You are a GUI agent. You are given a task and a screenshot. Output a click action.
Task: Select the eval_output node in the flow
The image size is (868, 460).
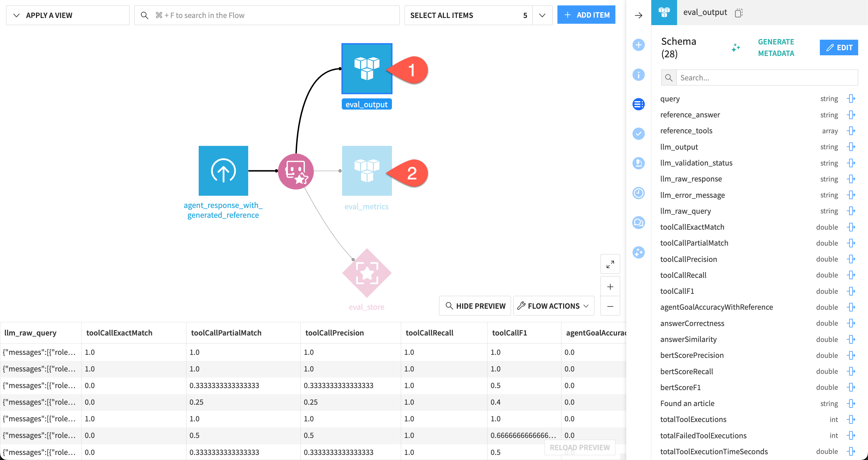(367, 69)
